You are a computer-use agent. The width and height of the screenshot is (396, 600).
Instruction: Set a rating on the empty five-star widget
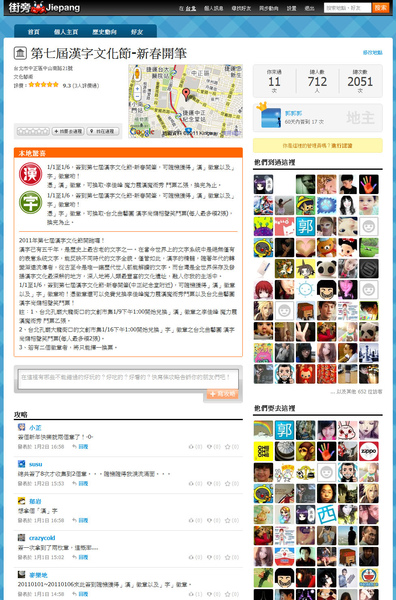pyautogui.click(x=33, y=131)
